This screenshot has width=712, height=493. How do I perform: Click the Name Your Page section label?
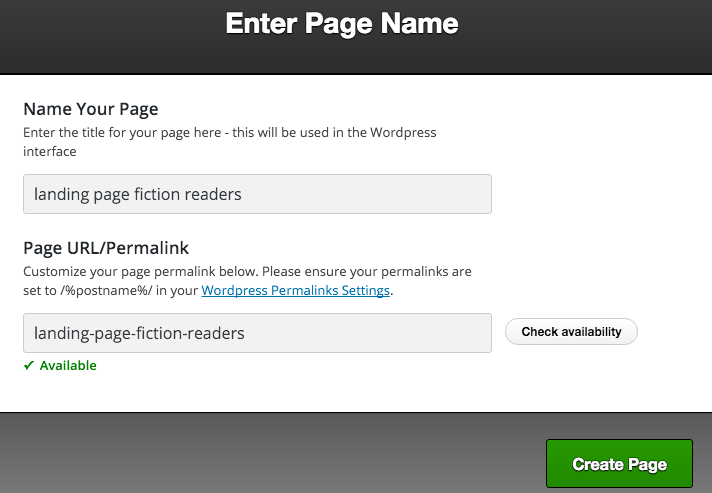91,109
